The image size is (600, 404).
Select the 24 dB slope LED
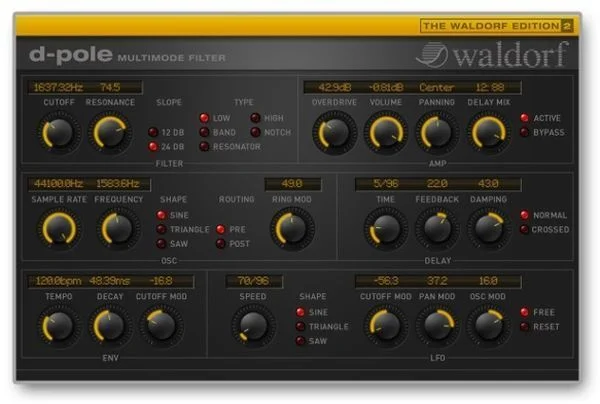pyautogui.click(x=153, y=147)
